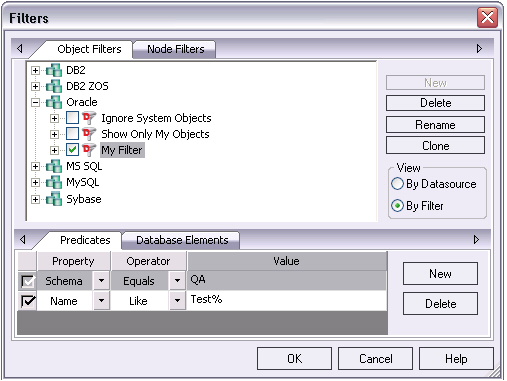
Task: Expand the DB2 ZOS tree node
Action: 35,86
